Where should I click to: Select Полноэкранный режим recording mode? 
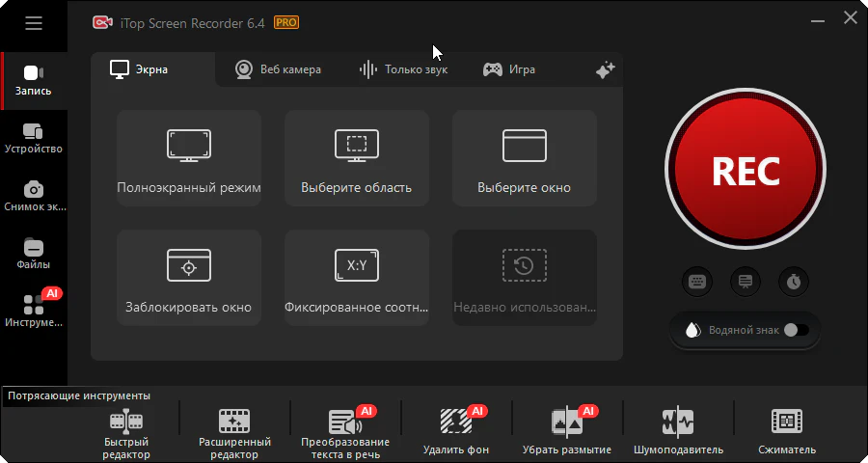(189, 158)
